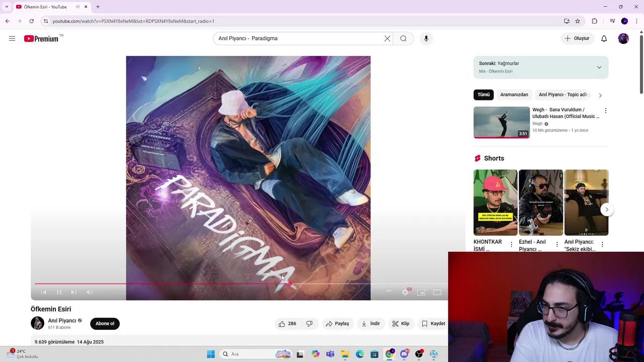
Task: Open Anıl Piyancı channel avatar
Action: [x=37, y=323]
